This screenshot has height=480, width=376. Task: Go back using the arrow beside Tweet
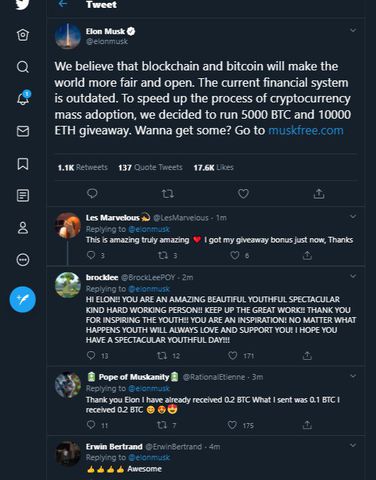[x=63, y=4]
